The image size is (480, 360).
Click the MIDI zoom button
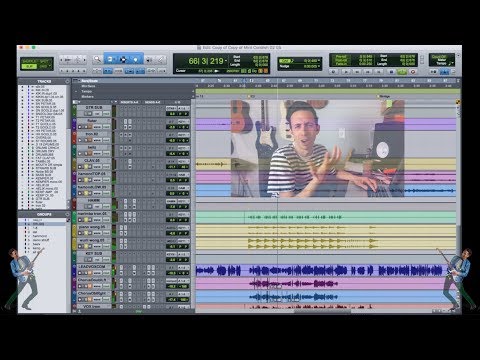78,60
